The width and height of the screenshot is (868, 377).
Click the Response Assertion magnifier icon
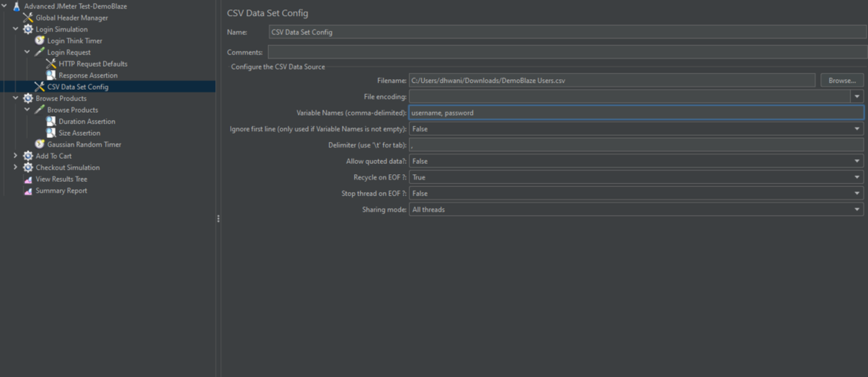point(51,75)
